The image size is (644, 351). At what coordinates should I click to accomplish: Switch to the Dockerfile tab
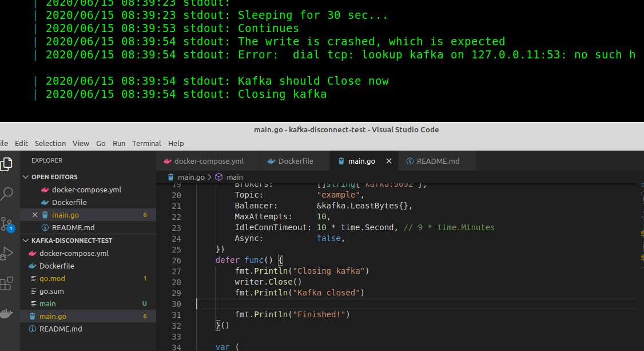[295, 161]
